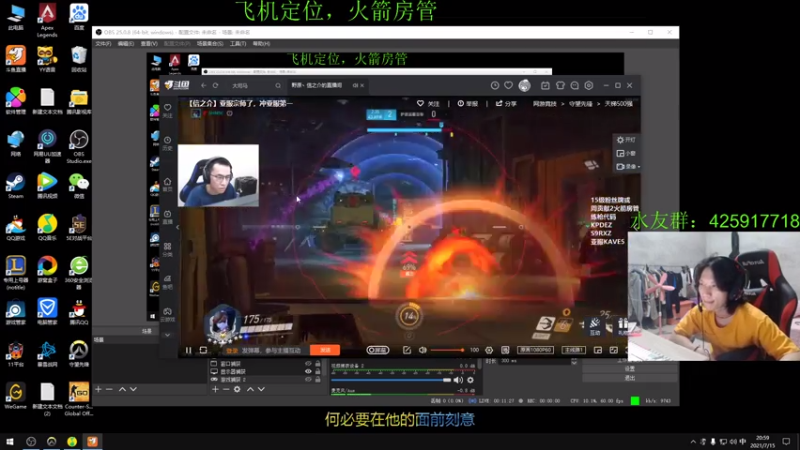The image size is (800, 450).
Task: Open the Windows Start button
Action: click(10, 441)
